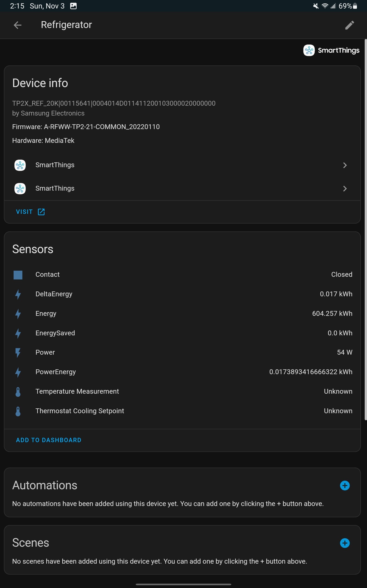Click the PowerEnergy lightning bolt icon
The image size is (367, 588).
[18, 372]
